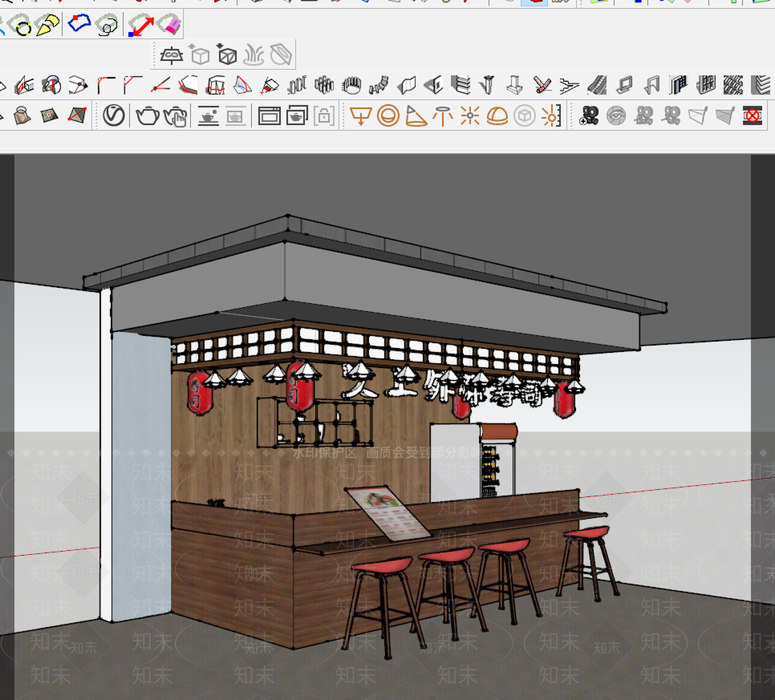Select the crossed red pipe tool
This screenshot has height=700, width=775.
coord(542,85)
